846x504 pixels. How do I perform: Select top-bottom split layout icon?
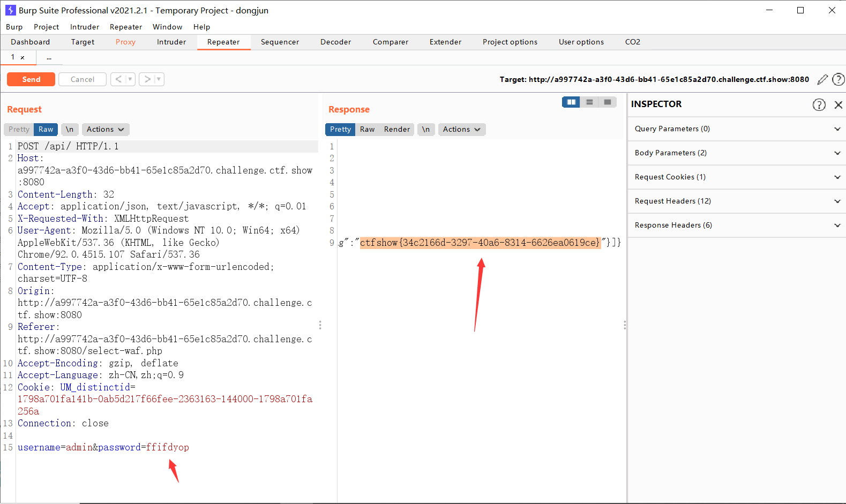(589, 102)
